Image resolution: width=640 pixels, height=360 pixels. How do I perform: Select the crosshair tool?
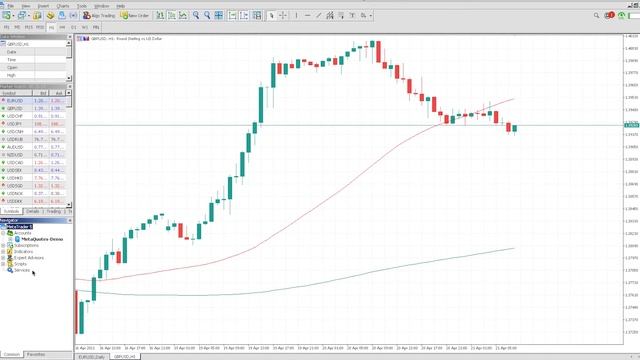[x=282, y=16]
